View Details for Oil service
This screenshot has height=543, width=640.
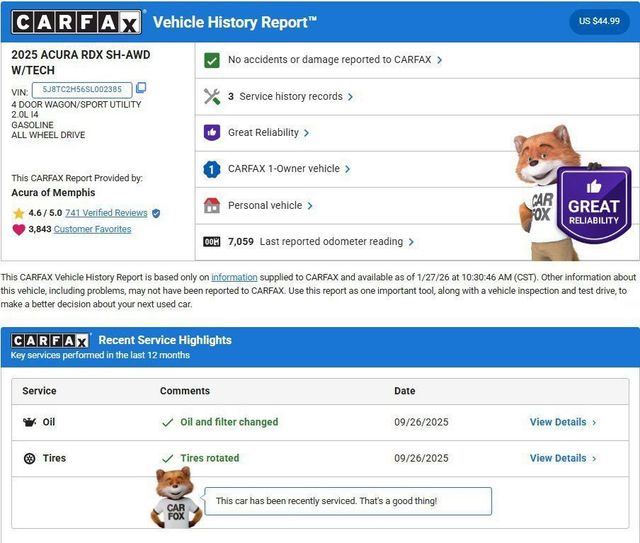(562, 422)
